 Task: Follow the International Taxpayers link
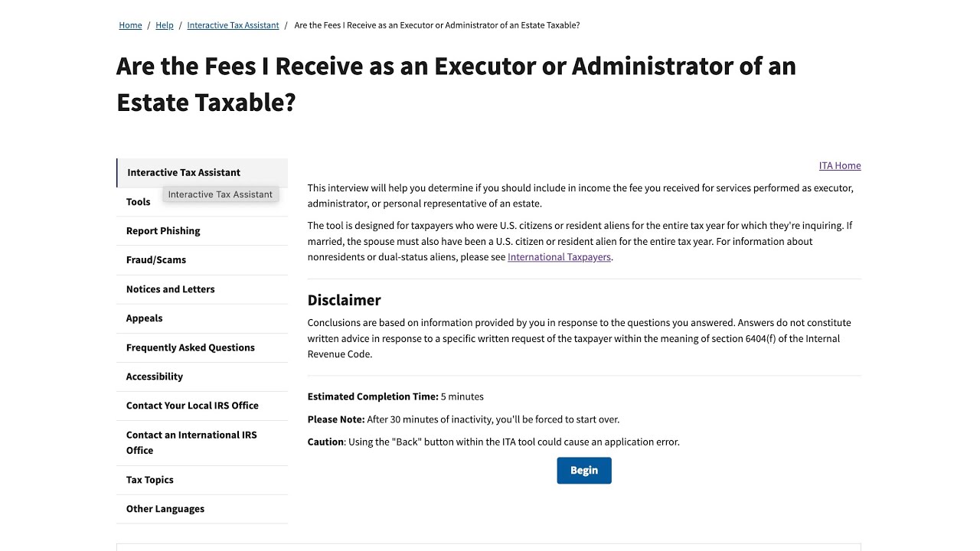[559, 257]
